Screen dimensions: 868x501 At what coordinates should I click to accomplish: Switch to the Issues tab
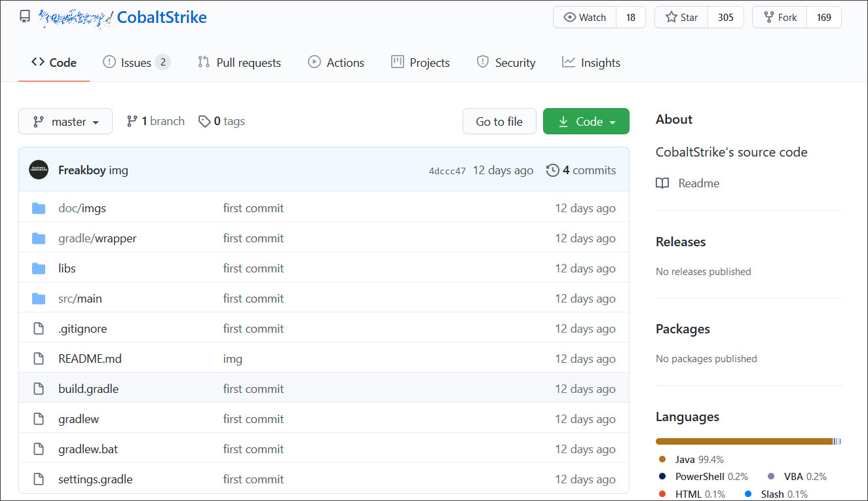[x=136, y=63]
